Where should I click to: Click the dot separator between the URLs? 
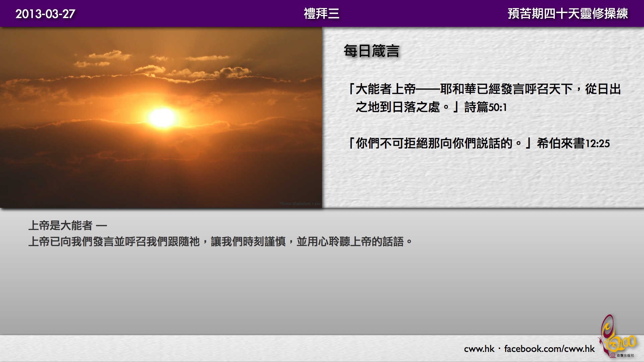499,349
